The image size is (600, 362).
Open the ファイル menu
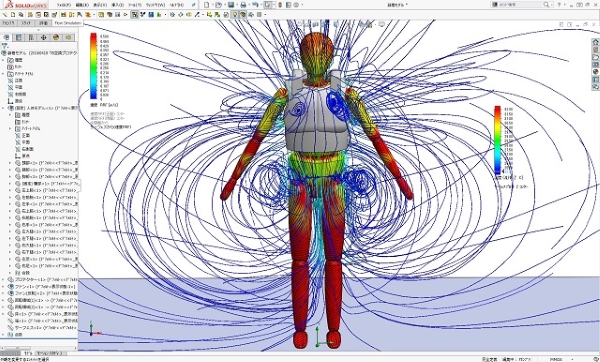(x=64, y=5)
